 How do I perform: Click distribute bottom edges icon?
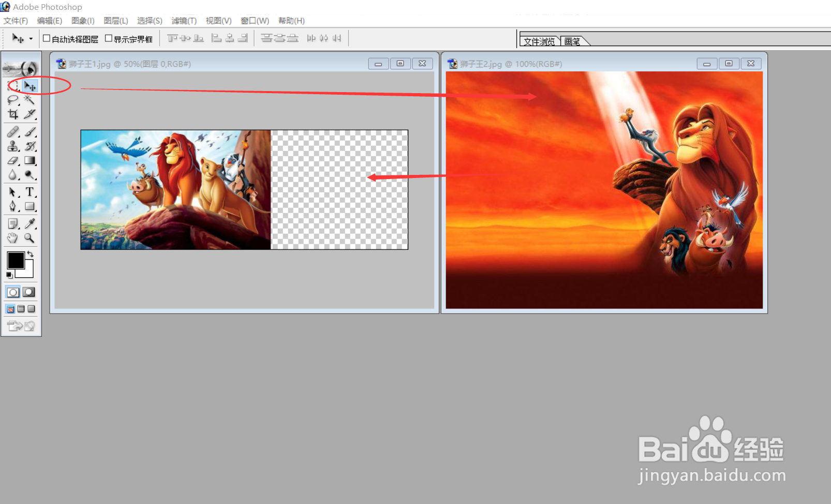point(292,38)
